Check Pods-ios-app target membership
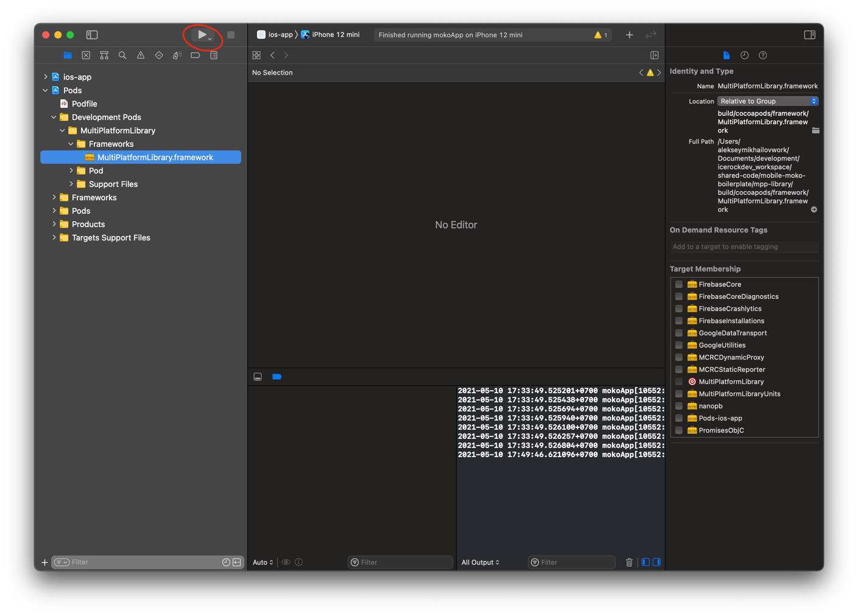The height and width of the screenshot is (616, 858). pos(679,418)
